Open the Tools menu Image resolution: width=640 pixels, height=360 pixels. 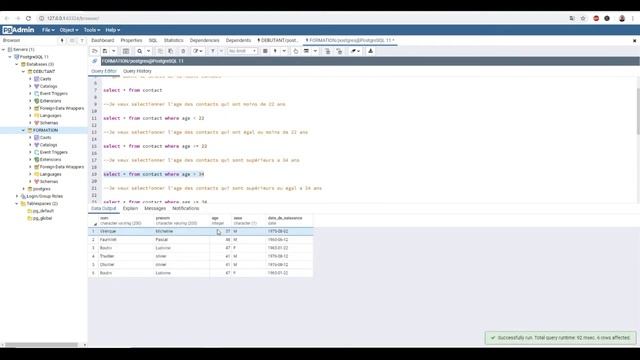point(91,30)
